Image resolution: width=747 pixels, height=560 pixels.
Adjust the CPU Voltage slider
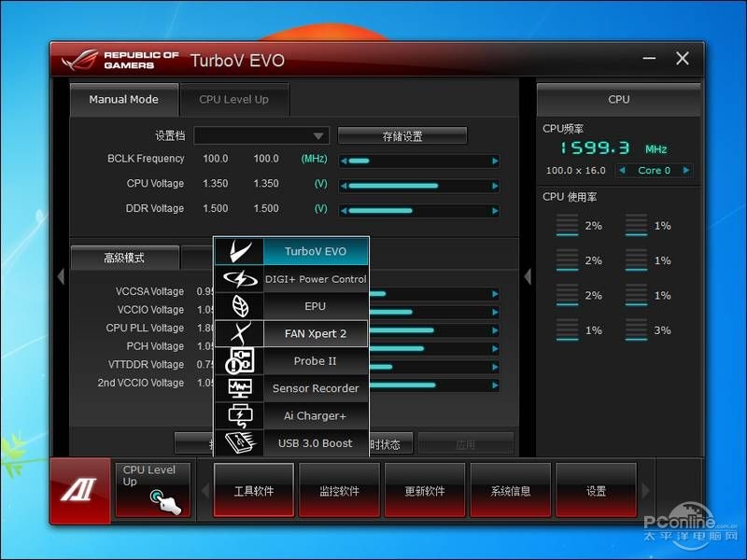pyautogui.click(x=419, y=186)
